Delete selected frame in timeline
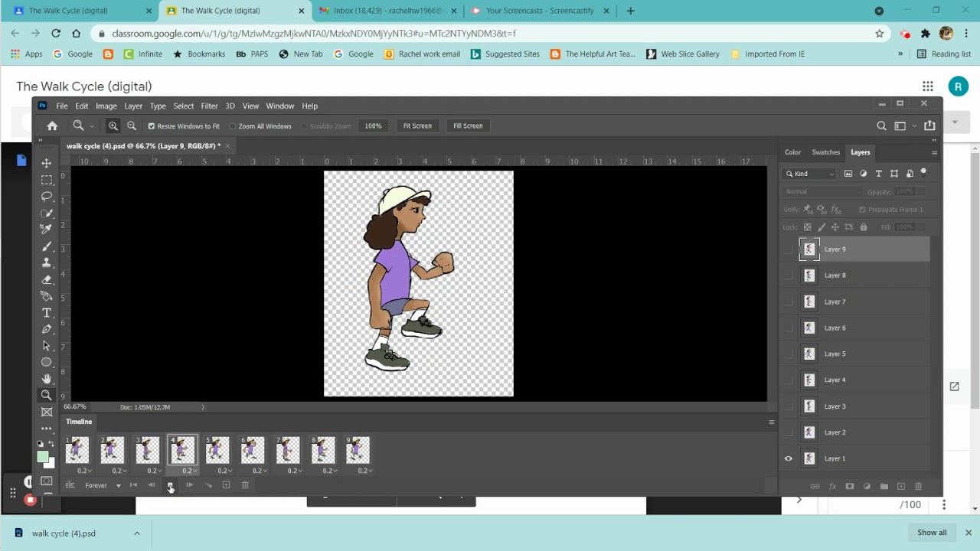Screen dimensions: 980x551 tap(245, 485)
